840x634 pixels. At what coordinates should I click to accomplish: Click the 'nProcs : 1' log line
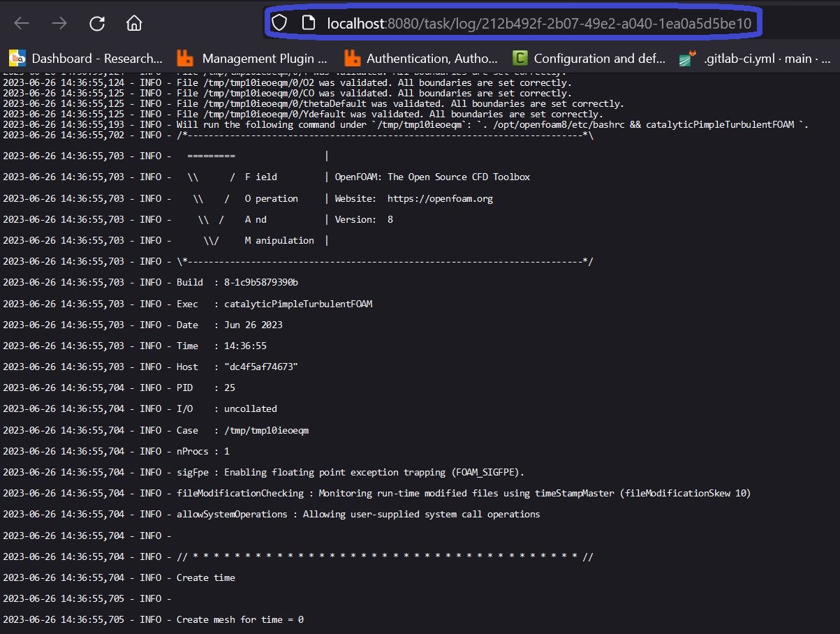tap(116, 451)
